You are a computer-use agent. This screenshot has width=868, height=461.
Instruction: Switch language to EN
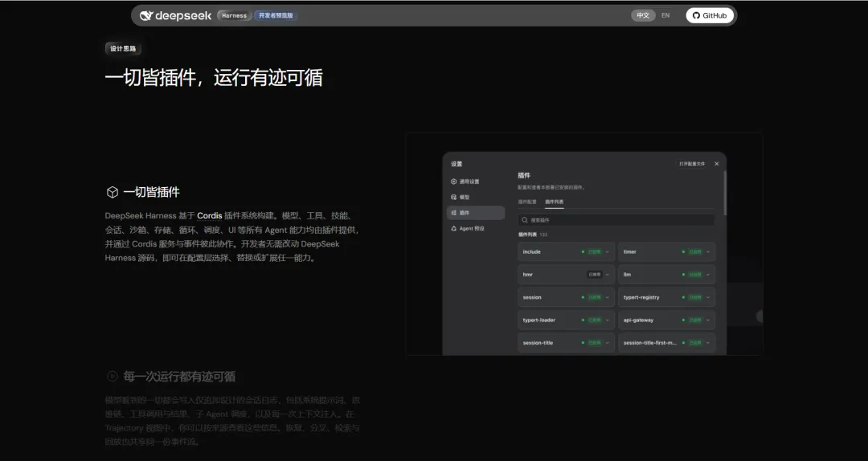tap(665, 15)
